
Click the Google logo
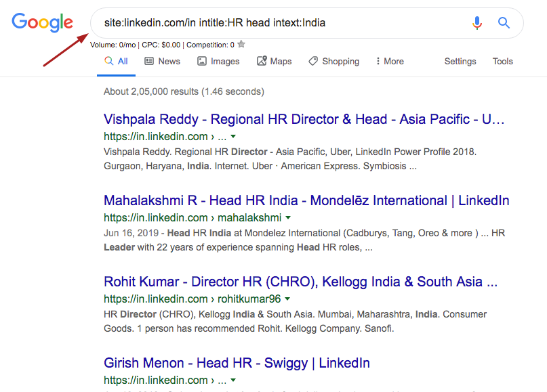click(x=42, y=22)
